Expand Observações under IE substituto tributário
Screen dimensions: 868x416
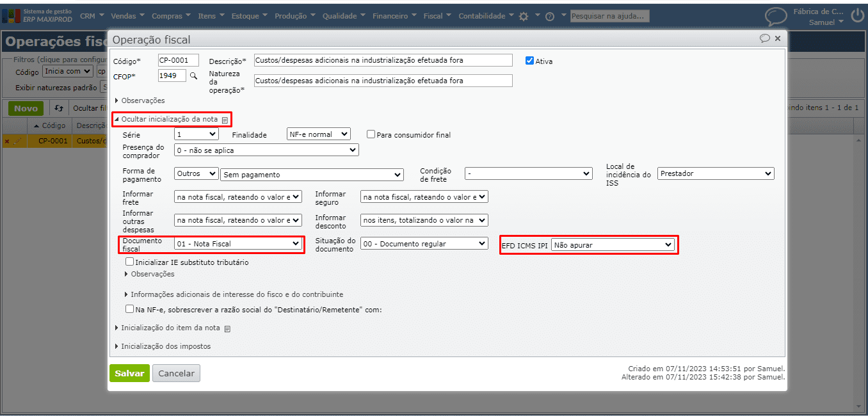(x=149, y=274)
